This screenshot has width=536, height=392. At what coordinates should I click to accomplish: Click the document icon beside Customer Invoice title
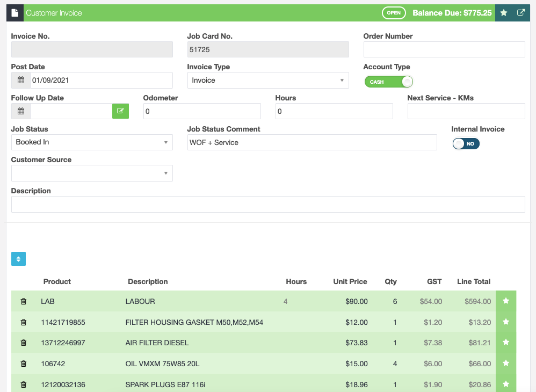(15, 13)
